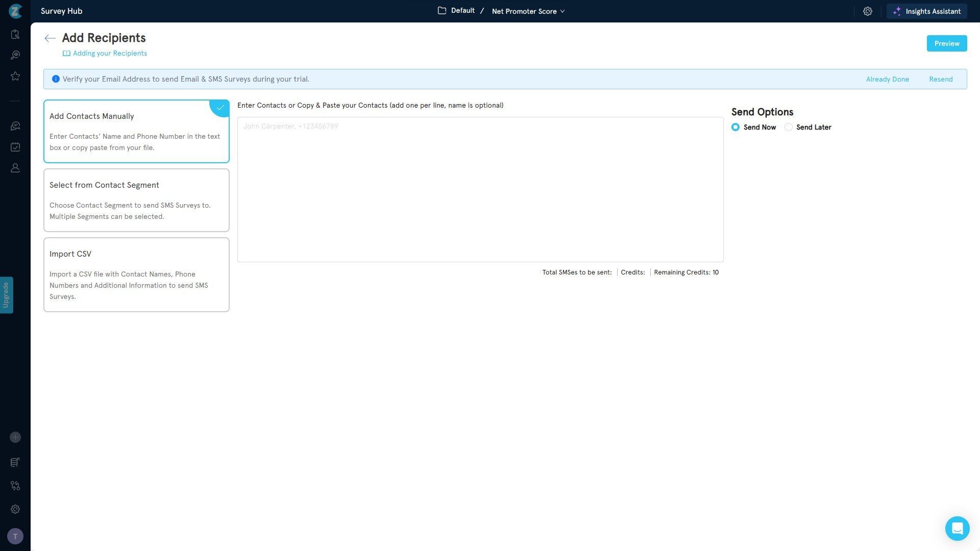Expand the Net Promoter Score dropdown

click(528, 11)
